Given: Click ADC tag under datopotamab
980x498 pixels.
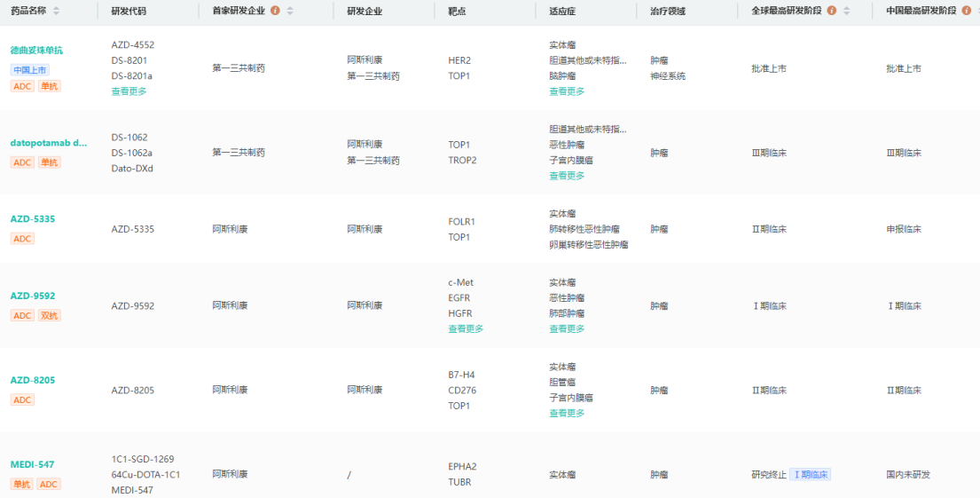Looking at the screenshot, I should pos(22,162).
